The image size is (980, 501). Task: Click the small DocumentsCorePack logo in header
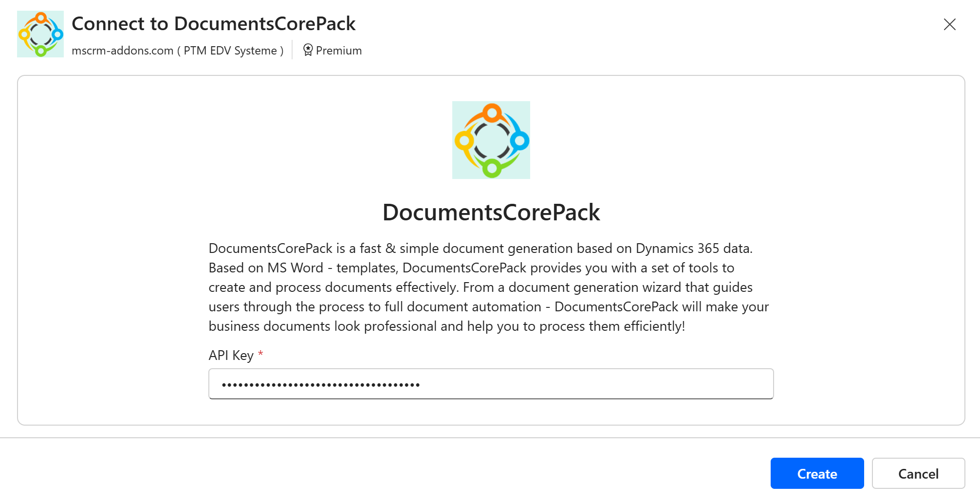(x=40, y=34)
